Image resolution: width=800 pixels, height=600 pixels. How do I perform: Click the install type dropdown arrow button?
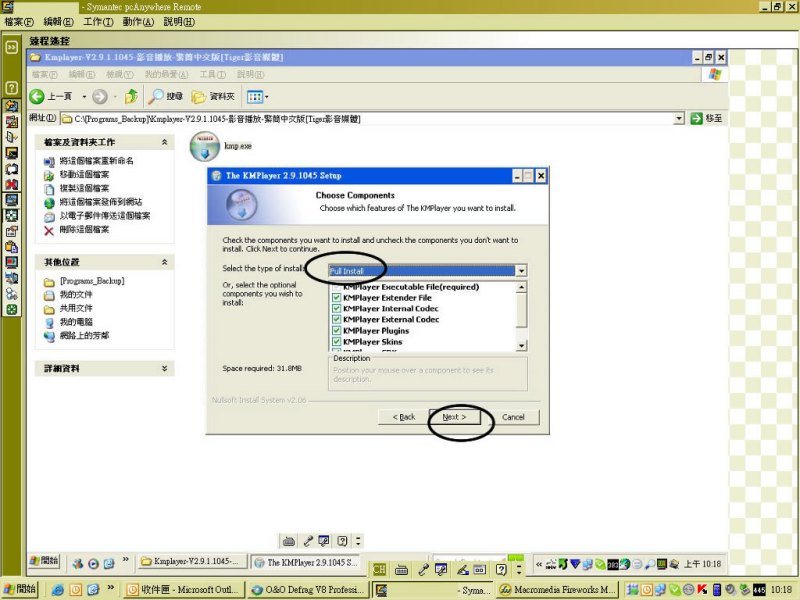(x=521, y=271)
